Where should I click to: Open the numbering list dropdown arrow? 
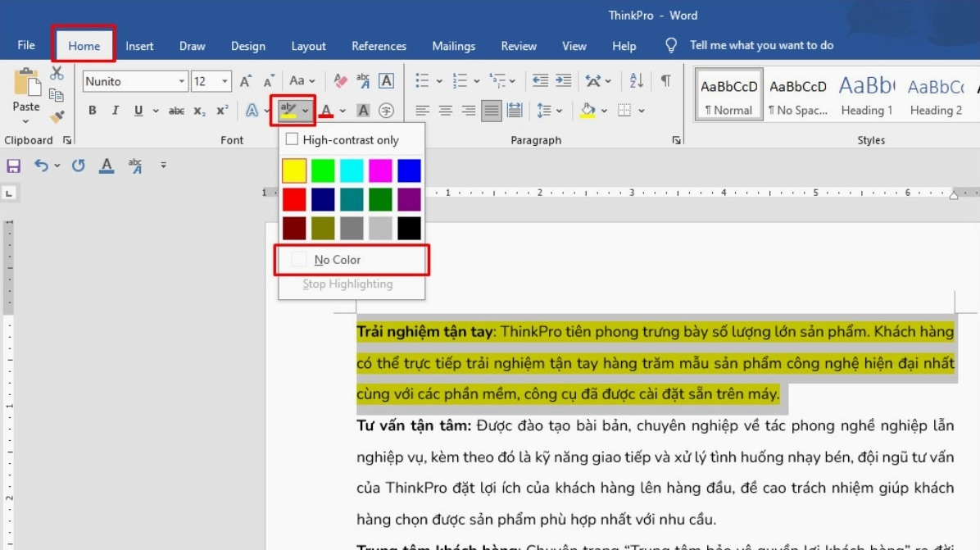point(476,81)
